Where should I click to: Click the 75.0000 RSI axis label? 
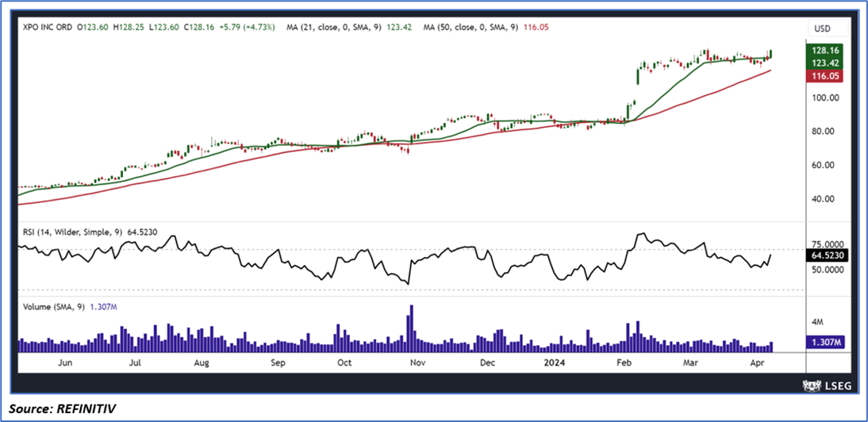tap(827, 244)
